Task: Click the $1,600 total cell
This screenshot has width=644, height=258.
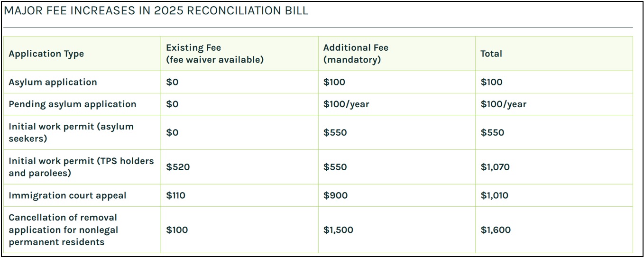Action: (x=496, y=230)
